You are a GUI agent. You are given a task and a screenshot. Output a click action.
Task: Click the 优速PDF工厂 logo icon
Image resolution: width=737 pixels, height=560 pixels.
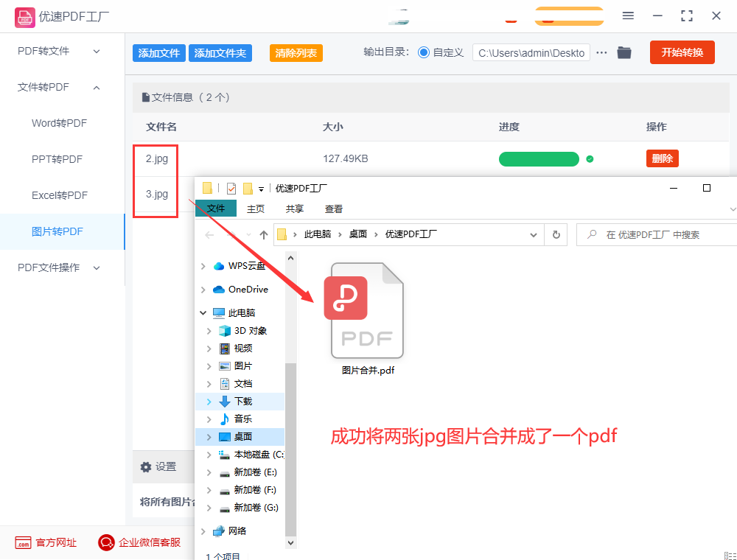pyautogui.click(x=25, y=16)
